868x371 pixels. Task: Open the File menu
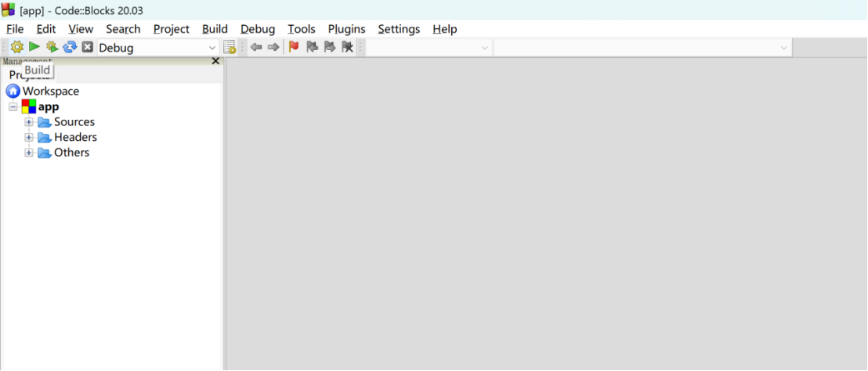point(15,29)
